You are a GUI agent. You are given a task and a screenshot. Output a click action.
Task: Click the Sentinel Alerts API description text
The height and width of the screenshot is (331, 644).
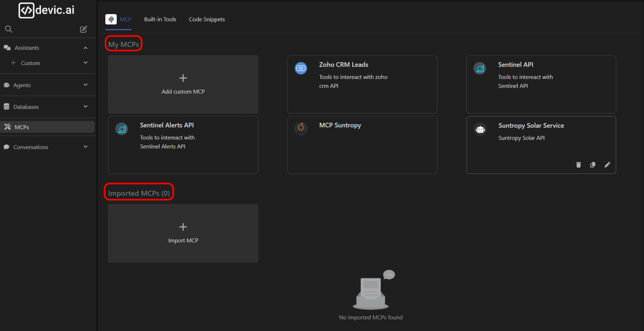pyautogui.click(x=167, y=142)
